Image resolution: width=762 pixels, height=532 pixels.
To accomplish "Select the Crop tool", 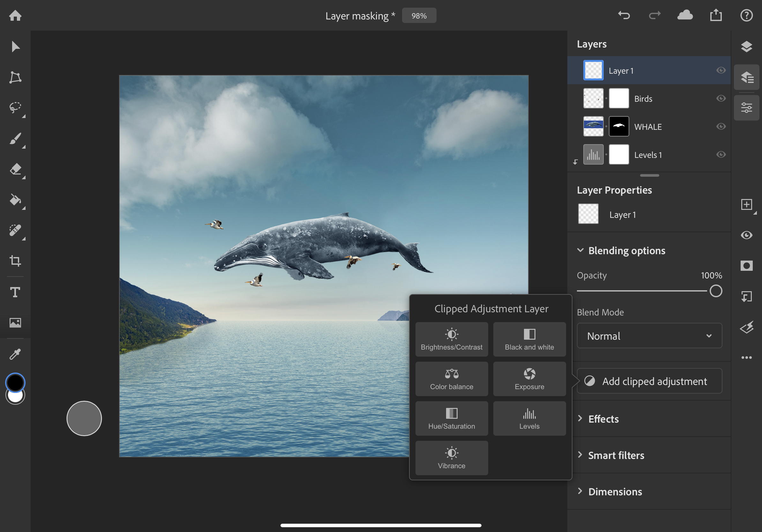I will click(16, 260).
